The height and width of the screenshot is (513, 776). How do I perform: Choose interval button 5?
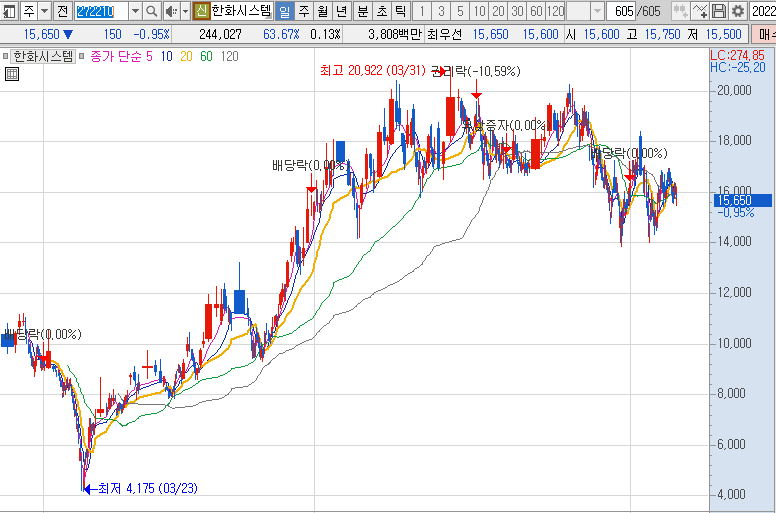pos(460,10)
